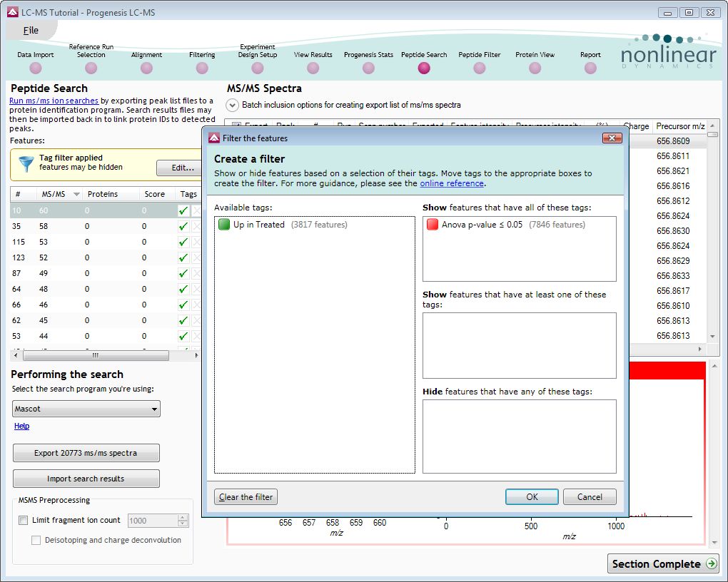Click the green tick for feature 62
This screenshot has width=728, height=582.
click(183, 321)
